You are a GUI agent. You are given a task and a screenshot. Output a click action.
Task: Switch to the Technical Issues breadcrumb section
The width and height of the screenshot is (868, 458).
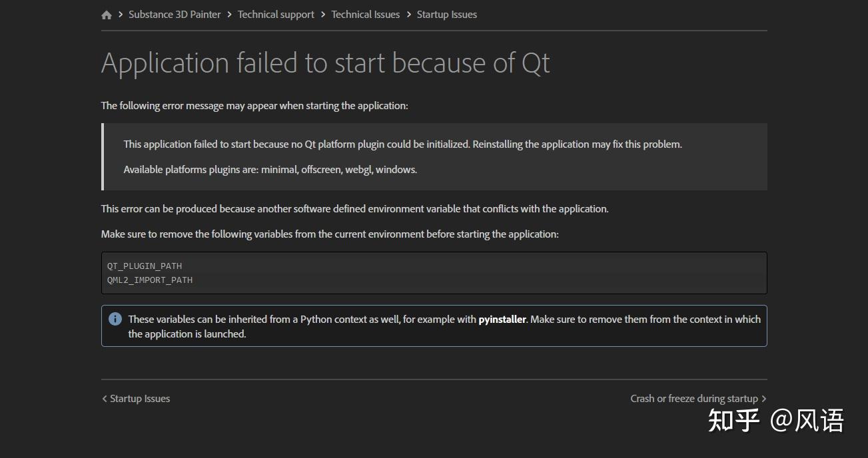pos(365,14)
